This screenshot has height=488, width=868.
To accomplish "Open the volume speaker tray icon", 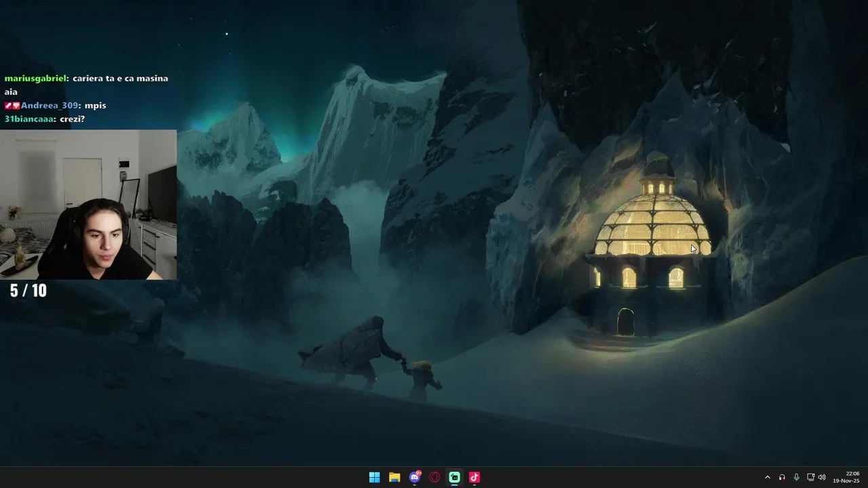I will click(822, 477).
